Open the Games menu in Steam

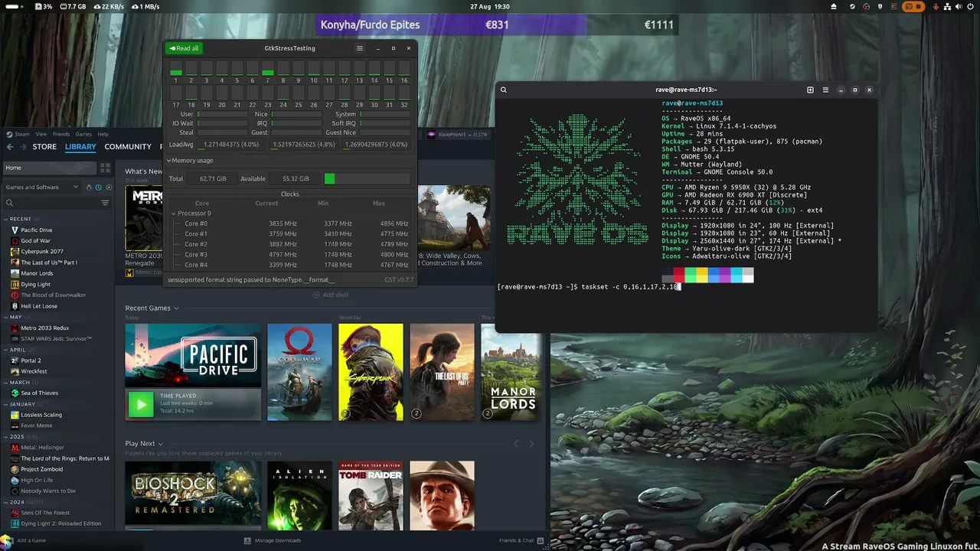point(83,134)
